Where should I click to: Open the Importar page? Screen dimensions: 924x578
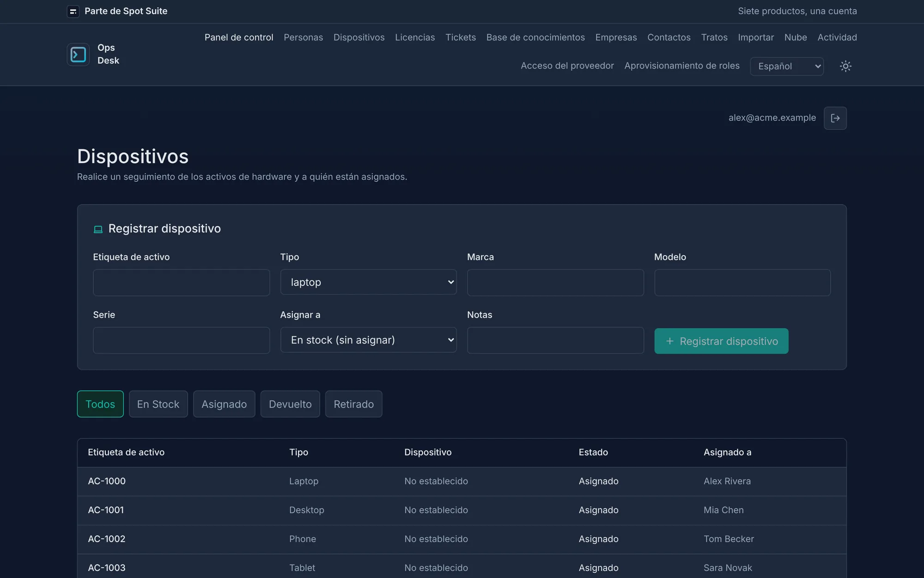click(x=756, y=37)
